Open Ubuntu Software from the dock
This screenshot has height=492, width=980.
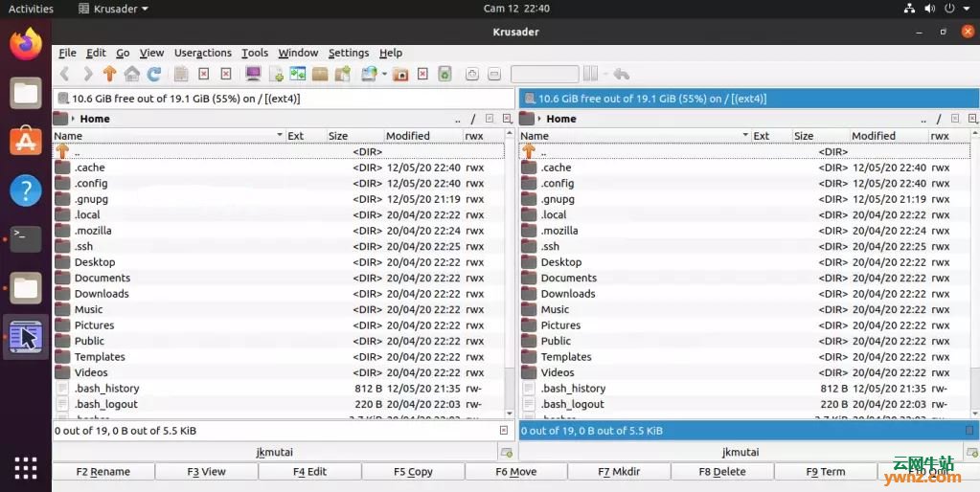pos(26,141)
